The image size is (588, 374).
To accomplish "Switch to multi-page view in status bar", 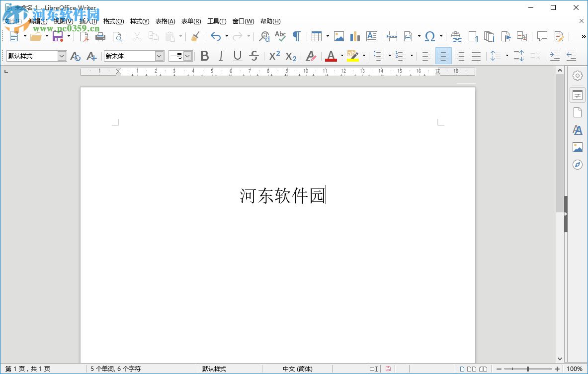I will [472, 369].
